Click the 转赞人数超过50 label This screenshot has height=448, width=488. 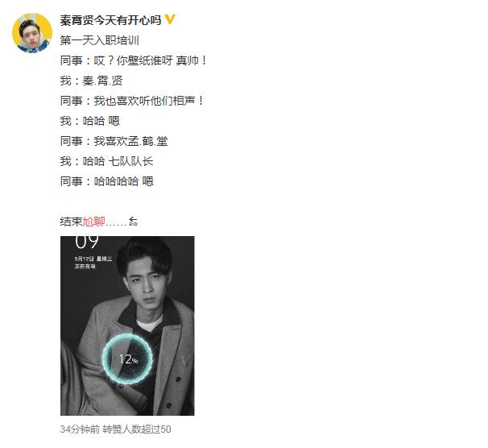[137, 429]
